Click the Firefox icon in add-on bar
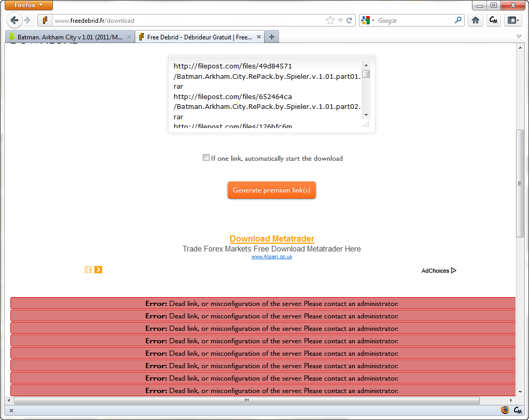Screen dimensions: 529x420 coord(505,410)
